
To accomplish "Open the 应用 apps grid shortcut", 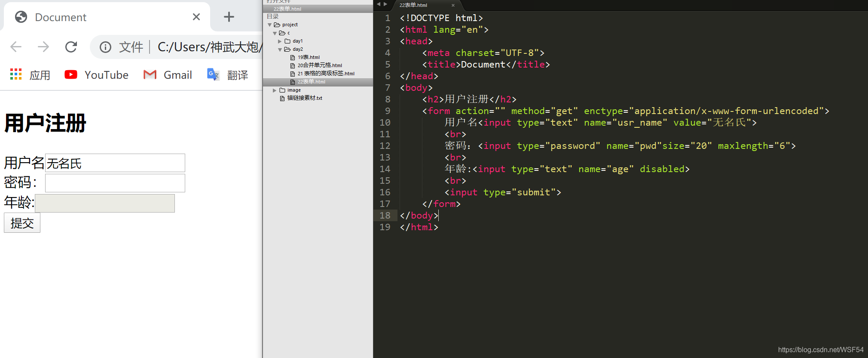I will [x=30, y=75].
